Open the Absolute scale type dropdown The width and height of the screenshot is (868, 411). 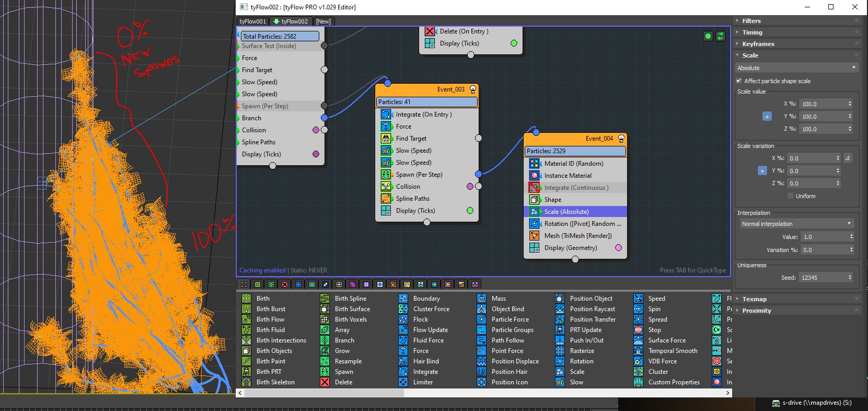pos(797,68)
